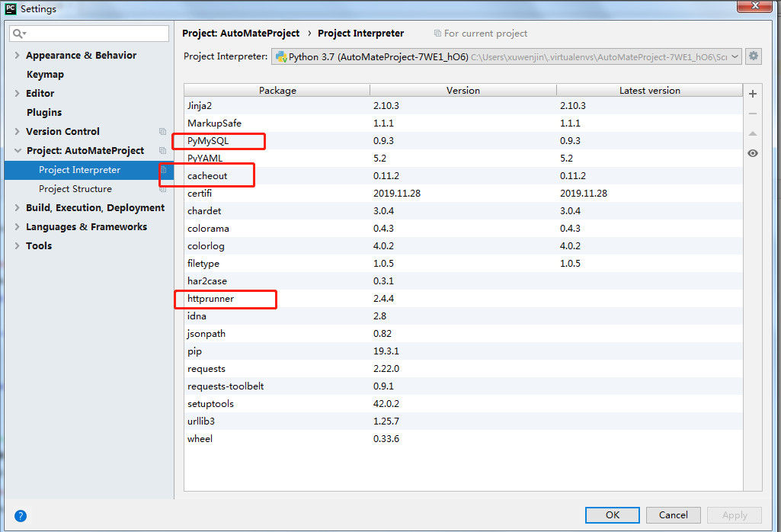Sort by the Latest version column header
This screenshot has height=532, width=781.
[x=649, y=90]
